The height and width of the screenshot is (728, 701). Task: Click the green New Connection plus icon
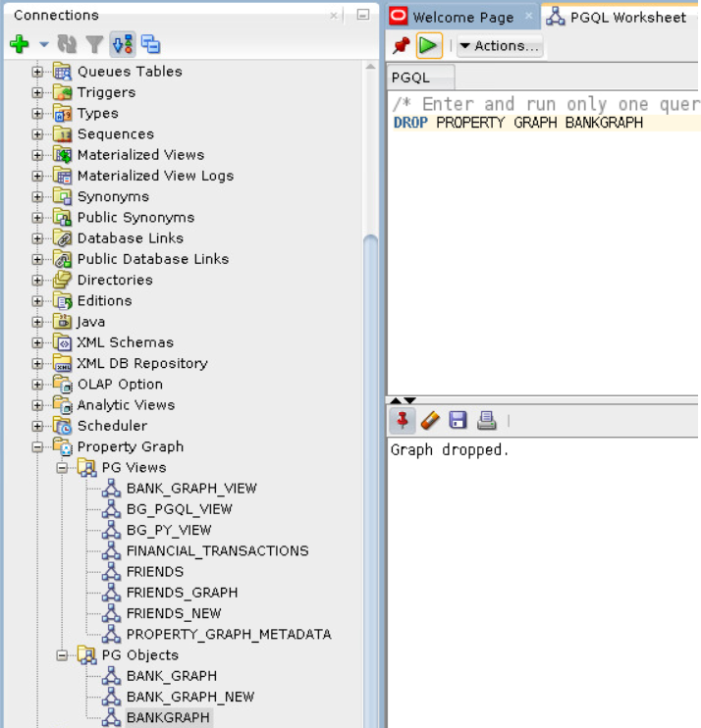20,44
